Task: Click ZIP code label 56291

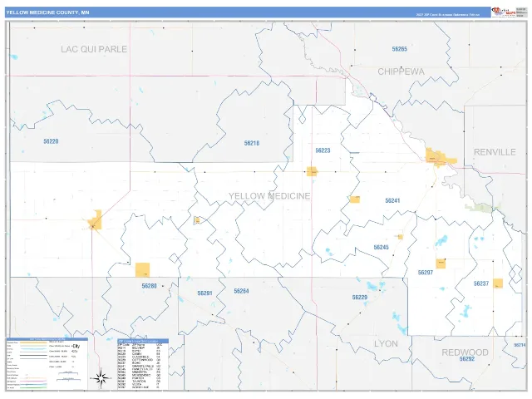Action: point(204,293)
